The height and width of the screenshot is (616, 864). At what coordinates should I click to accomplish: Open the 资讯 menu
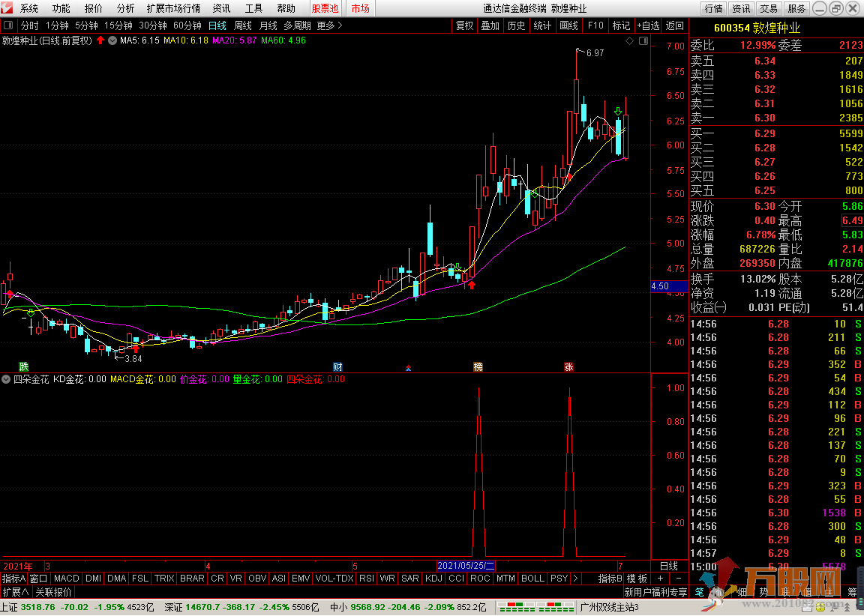tap(221, 8)
